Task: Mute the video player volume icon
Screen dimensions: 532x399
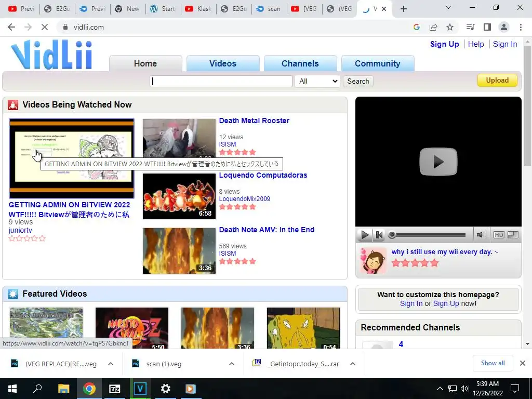Action: [x=481, y=234]
